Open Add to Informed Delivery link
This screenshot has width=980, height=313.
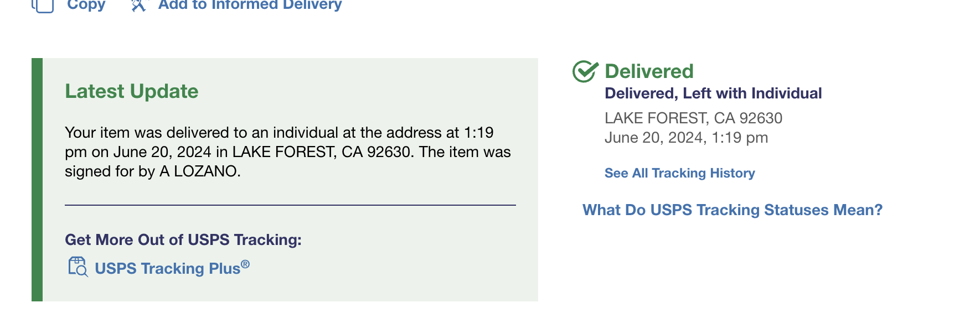pyautogui.click(x=250, y=6)
